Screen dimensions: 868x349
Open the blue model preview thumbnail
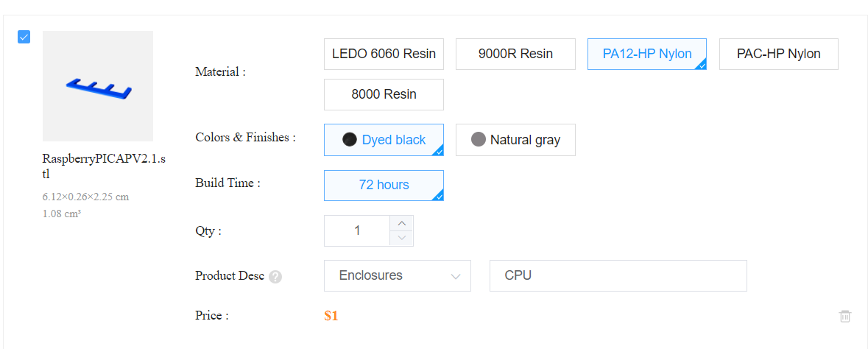[98, 86]
